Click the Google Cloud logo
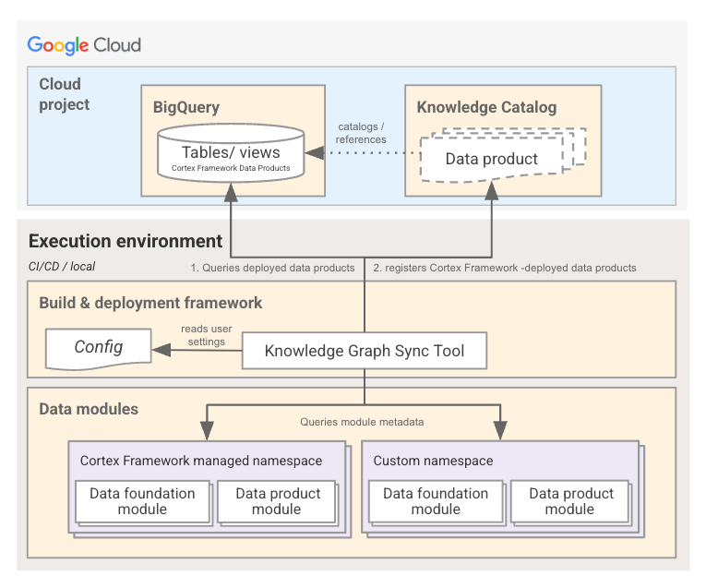 84,45
